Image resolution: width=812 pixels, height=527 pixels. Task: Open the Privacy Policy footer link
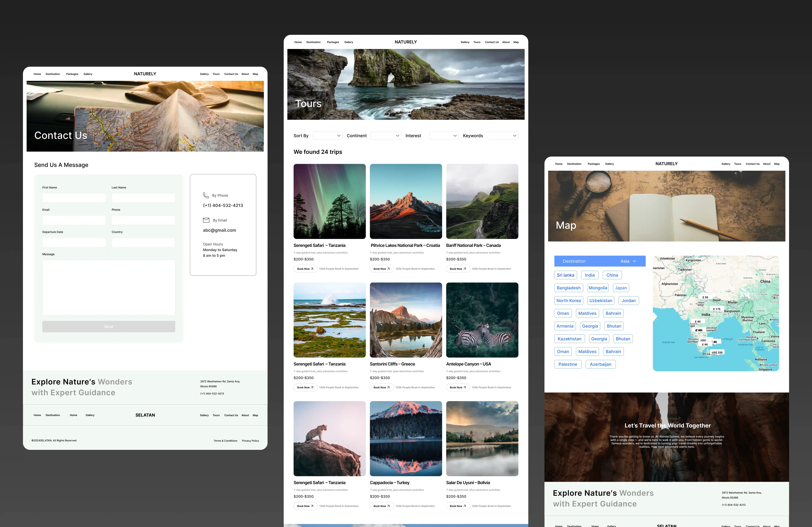[250, 441]
